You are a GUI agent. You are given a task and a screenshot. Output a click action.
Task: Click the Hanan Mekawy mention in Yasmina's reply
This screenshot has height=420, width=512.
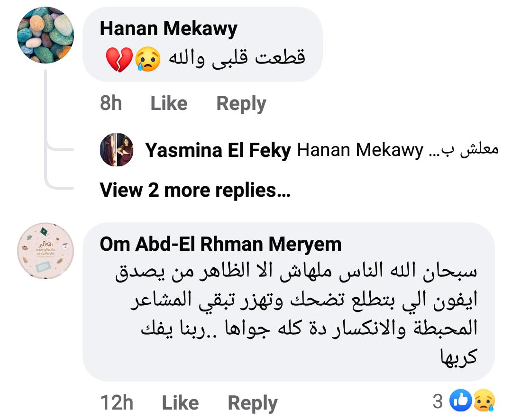(x=360, y=150)
